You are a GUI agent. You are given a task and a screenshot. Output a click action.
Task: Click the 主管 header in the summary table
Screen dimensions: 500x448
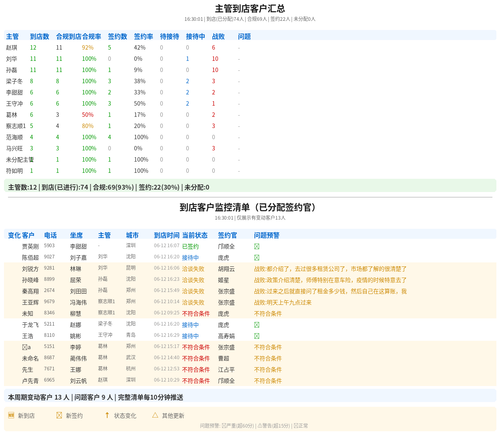[x=12, y=36]
